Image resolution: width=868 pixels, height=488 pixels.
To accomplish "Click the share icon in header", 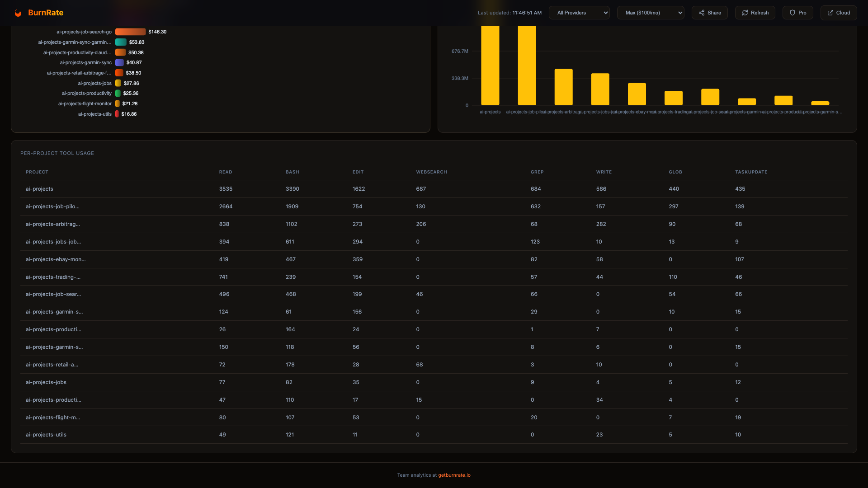I will click(x=702, y=13).
